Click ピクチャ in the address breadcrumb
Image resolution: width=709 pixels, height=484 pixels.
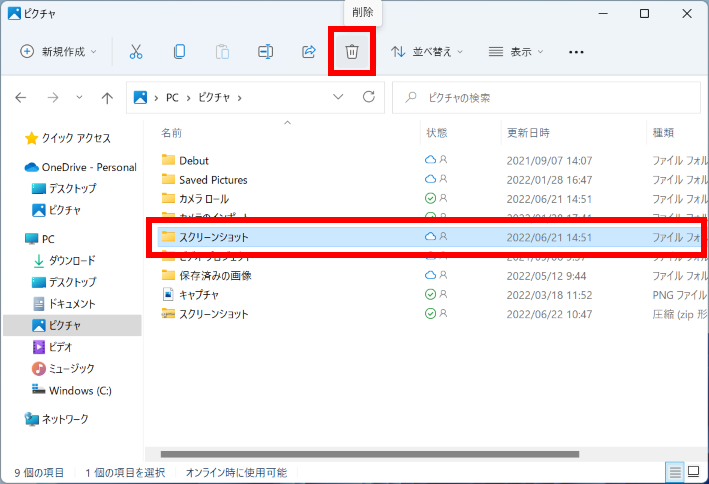point(214,98)
